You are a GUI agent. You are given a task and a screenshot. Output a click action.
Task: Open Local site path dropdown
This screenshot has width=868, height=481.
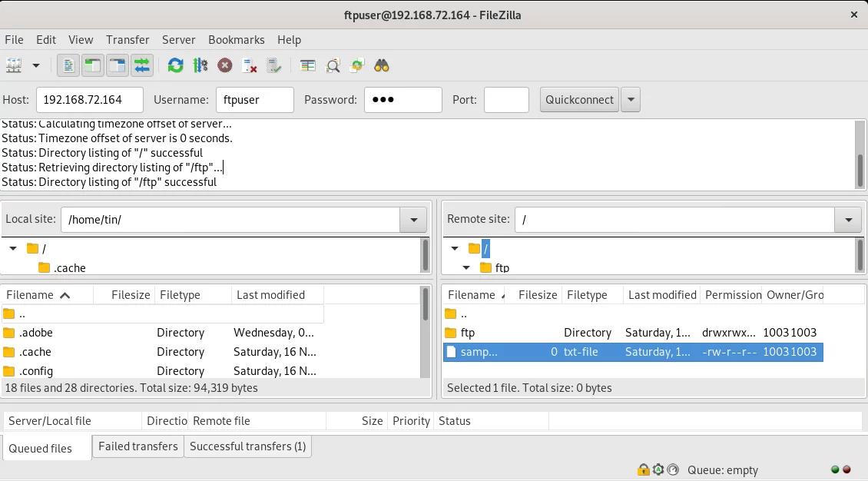[x=413, y=220]
